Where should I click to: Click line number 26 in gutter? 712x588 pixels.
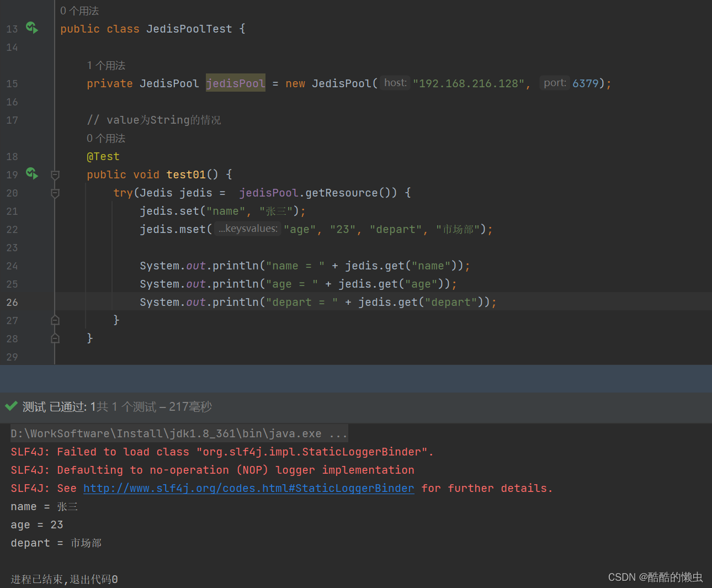tap(12, 303)
